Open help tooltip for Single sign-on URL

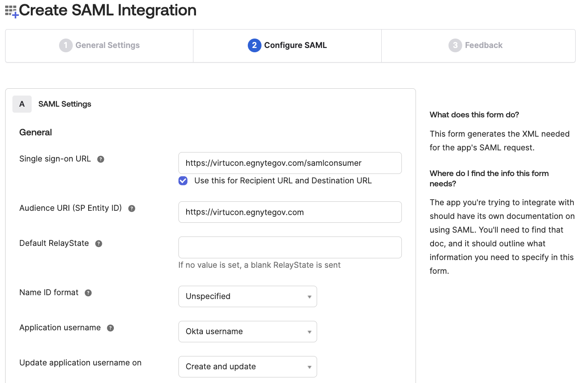click(x=101, y=159)
